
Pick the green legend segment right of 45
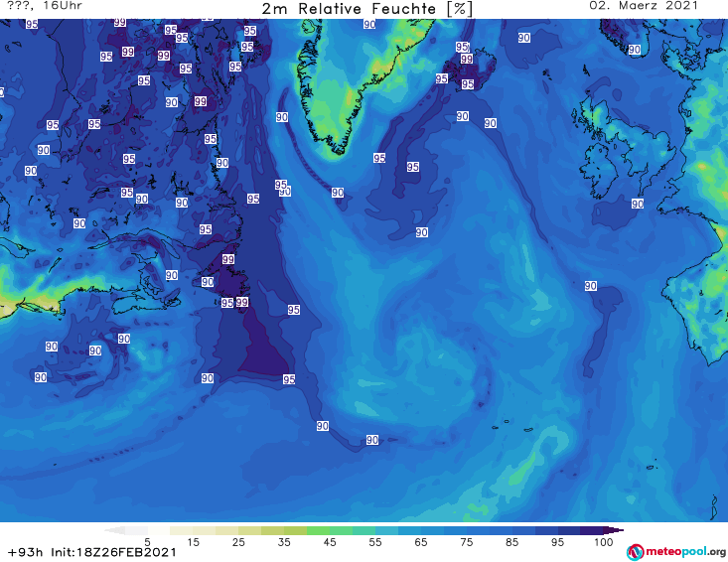pyautogui.click(x=342, y=530)
